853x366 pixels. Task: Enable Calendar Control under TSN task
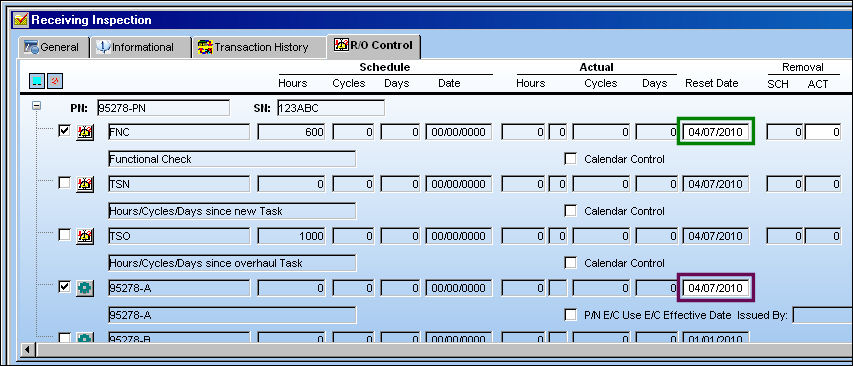point(570,211)
